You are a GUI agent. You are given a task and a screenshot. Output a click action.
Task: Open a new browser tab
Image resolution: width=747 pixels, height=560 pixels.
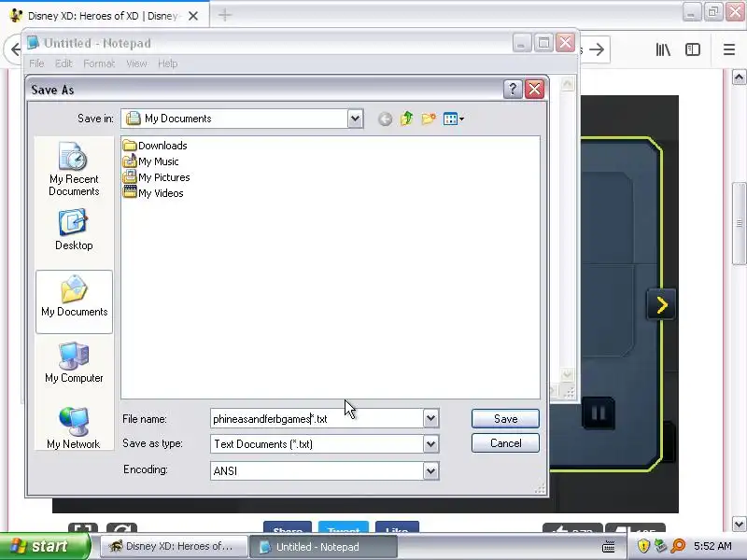tap(224, 15)
